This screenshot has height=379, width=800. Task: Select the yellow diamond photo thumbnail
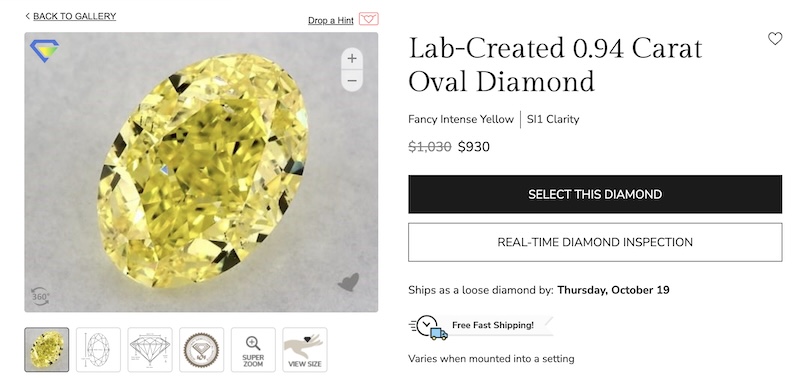[46, 350]
